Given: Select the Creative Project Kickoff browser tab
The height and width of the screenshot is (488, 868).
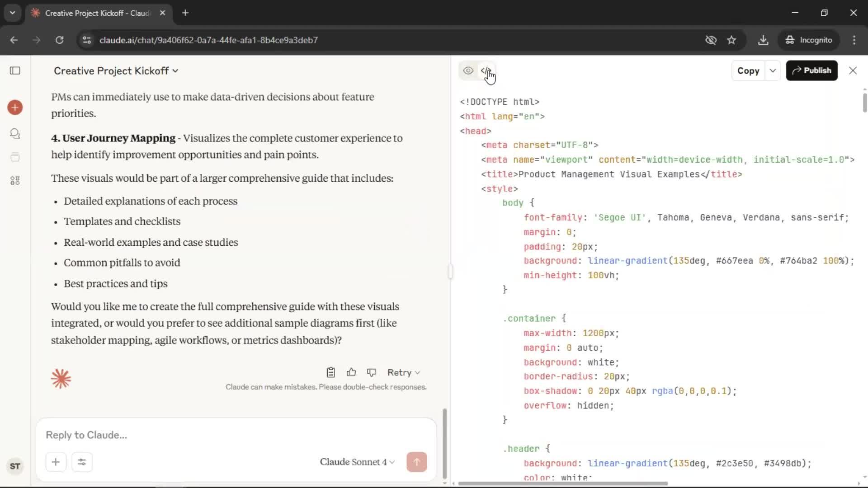Looking at the screenshot, I should [x=99, y=13].
